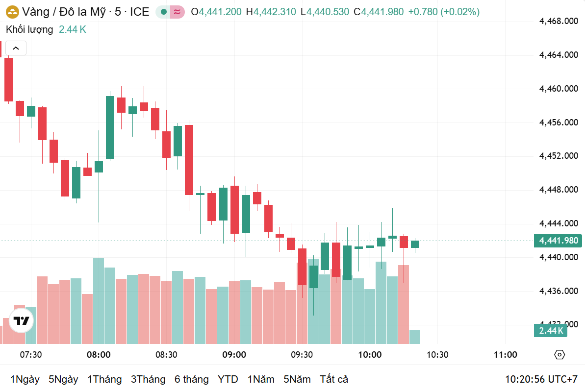Open the timezone menu at 10:20:56 UTC+7
The width and height of the screenshot is (585, 392).
click(x=541, y=379)
